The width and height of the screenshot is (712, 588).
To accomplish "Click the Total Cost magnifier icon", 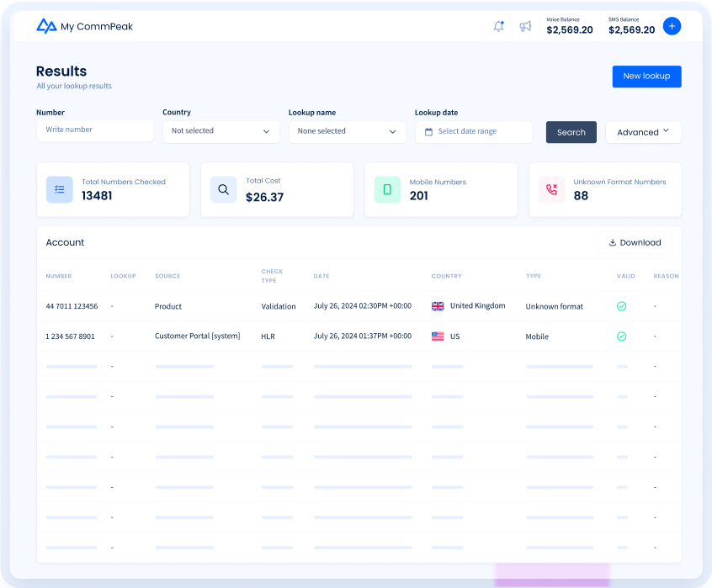I will coord(224,189).
